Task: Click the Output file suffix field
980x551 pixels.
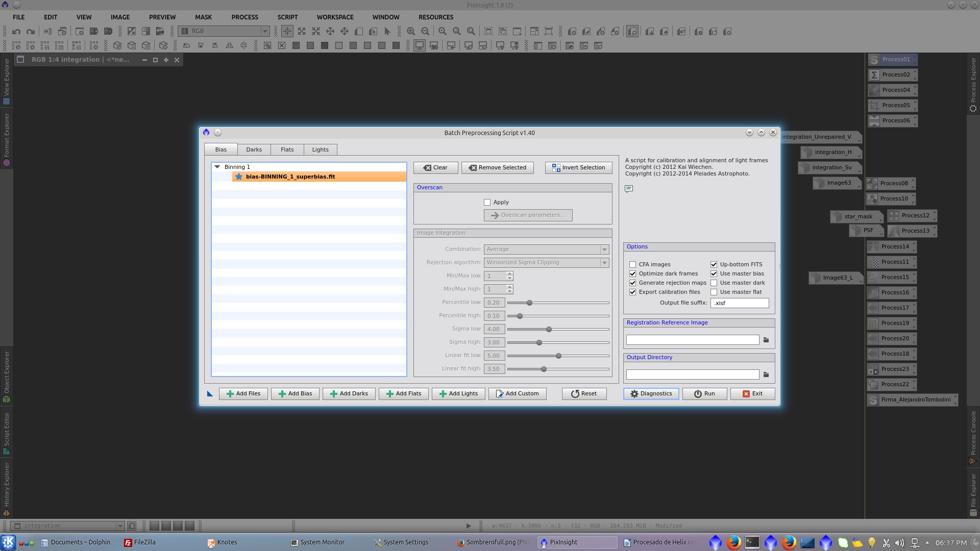Action: click(x=739, y=303)
